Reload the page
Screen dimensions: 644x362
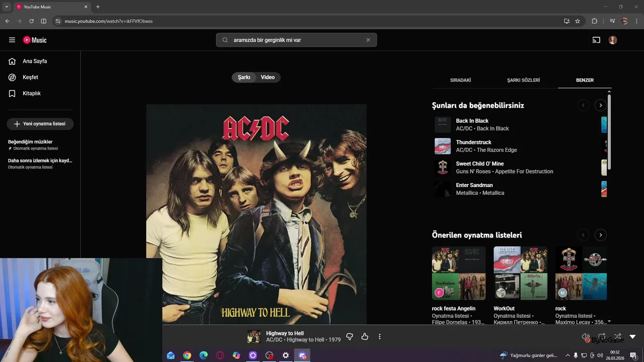coord(31,21)
